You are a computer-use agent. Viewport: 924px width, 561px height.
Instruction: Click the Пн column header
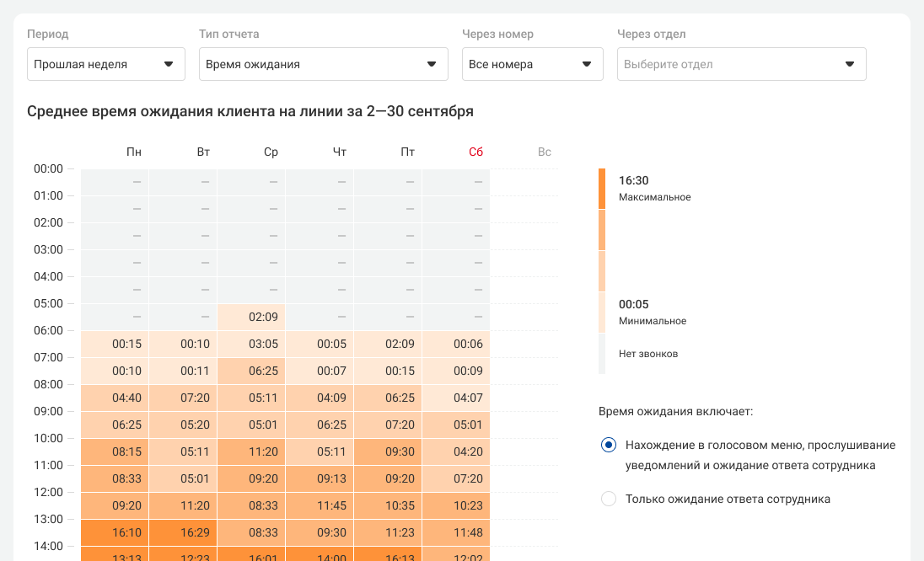134,152
